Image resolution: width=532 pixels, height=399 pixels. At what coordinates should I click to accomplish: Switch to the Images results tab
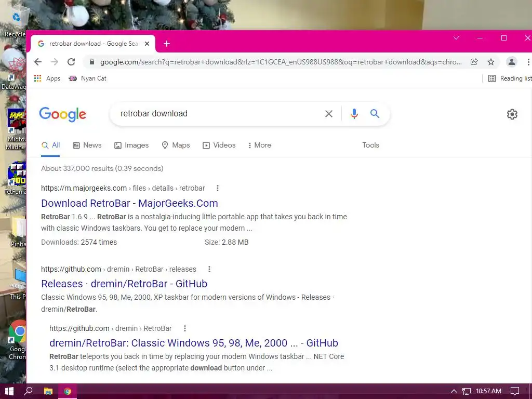click(131, 145)
